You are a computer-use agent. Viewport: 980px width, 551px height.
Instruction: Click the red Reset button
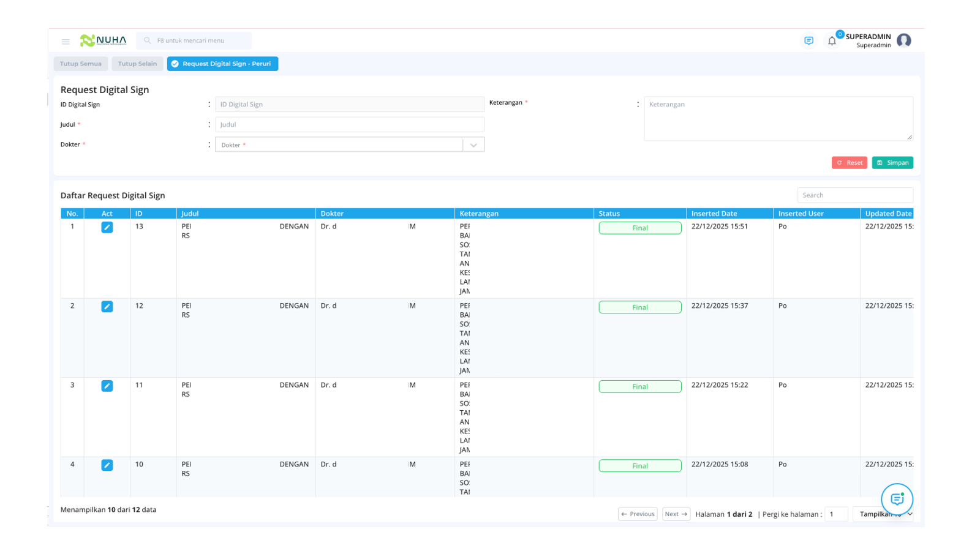point(849,163)
